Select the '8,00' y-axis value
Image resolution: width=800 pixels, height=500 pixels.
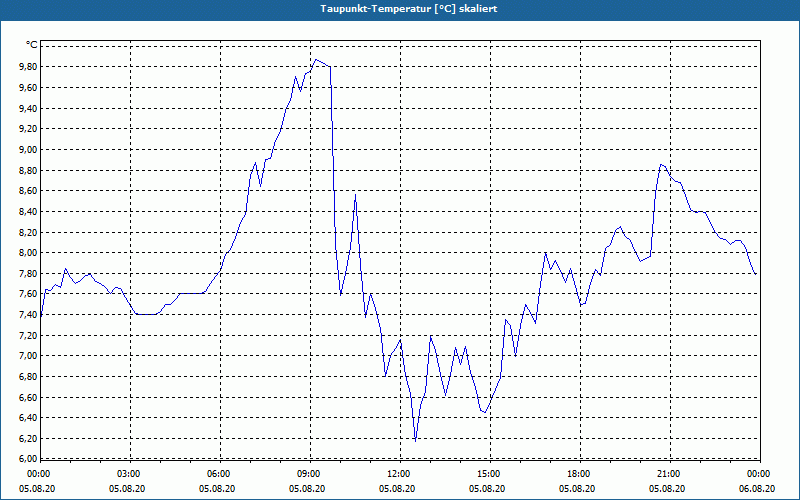tap(29, 253)
